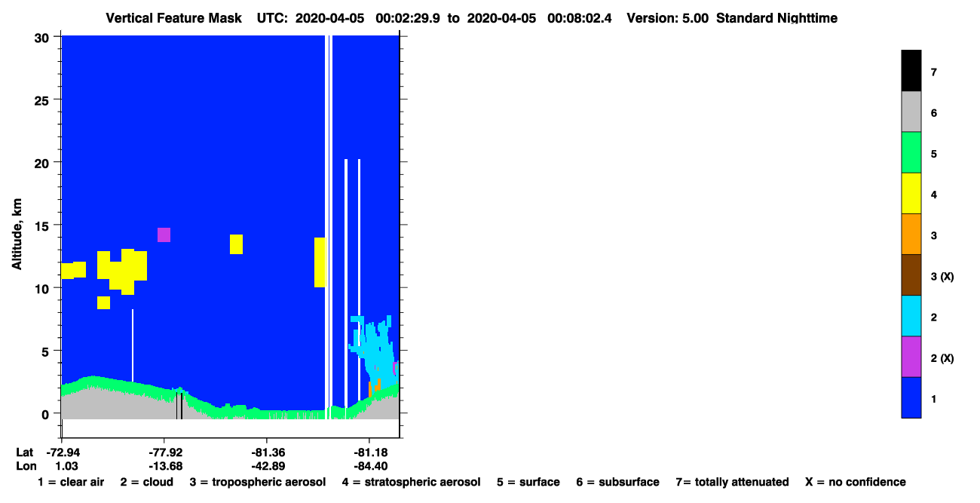Click the blue color bar segment labeled 1
The image size is (980, 503).
pos(911,397)
